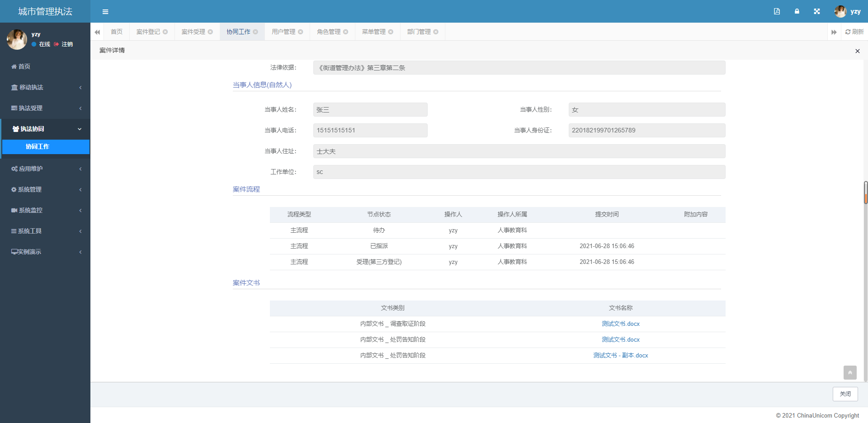Click the 提交时间 column header
The image size is (868, 423).
click(x=607, y=215)
